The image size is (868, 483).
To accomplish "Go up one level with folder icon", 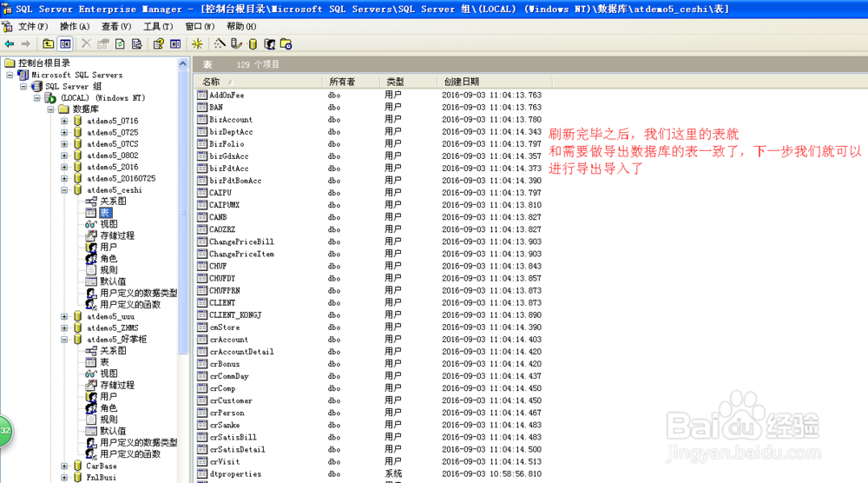I will tap(48, 43).
